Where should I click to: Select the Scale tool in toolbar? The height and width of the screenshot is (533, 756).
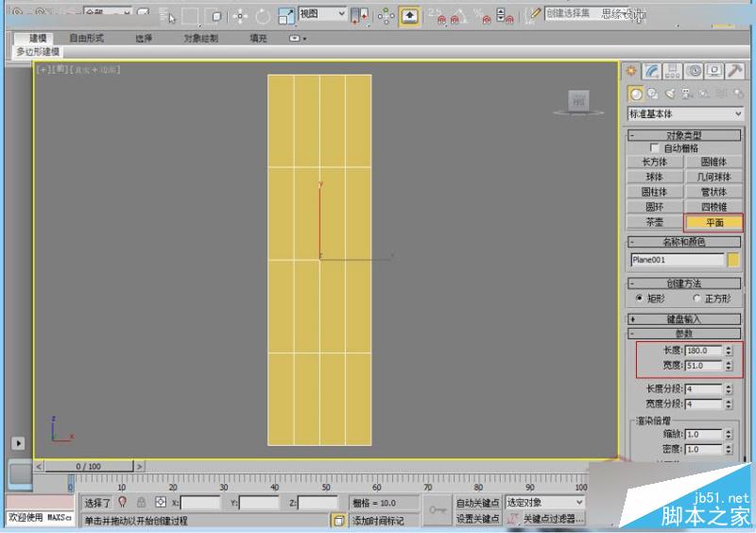(286, 16)
